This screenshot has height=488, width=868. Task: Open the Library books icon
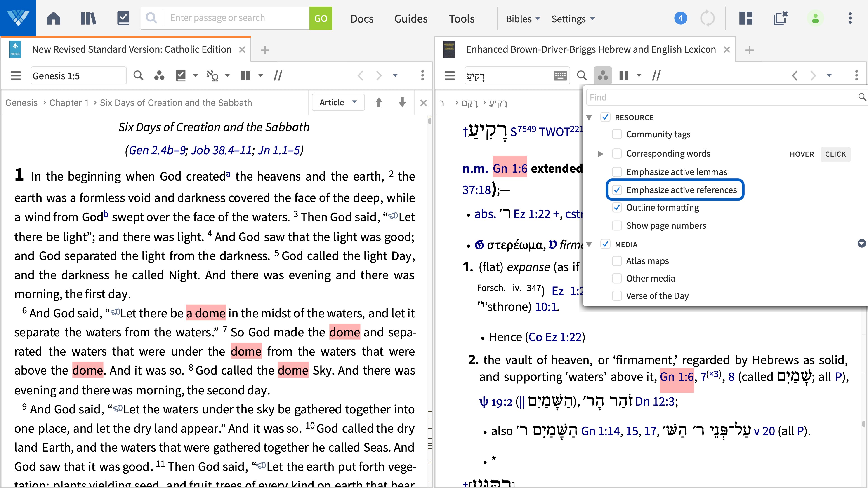89,18
